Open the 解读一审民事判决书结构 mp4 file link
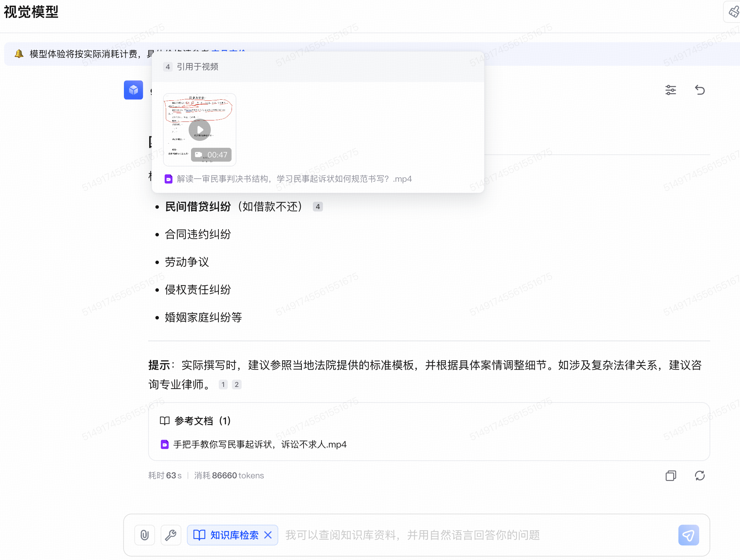 (x=294, y=179)
